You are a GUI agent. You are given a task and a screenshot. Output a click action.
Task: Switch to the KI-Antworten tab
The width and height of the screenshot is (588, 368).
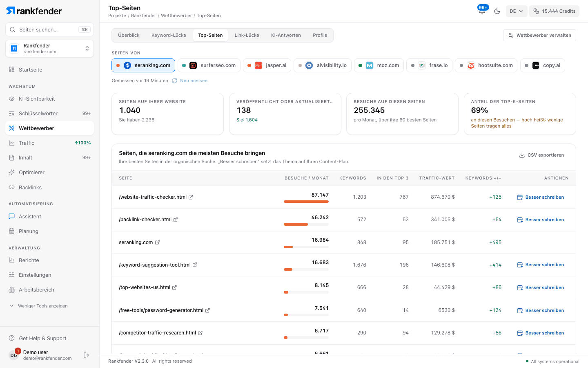pyautogui.click(x=286, y=35)
